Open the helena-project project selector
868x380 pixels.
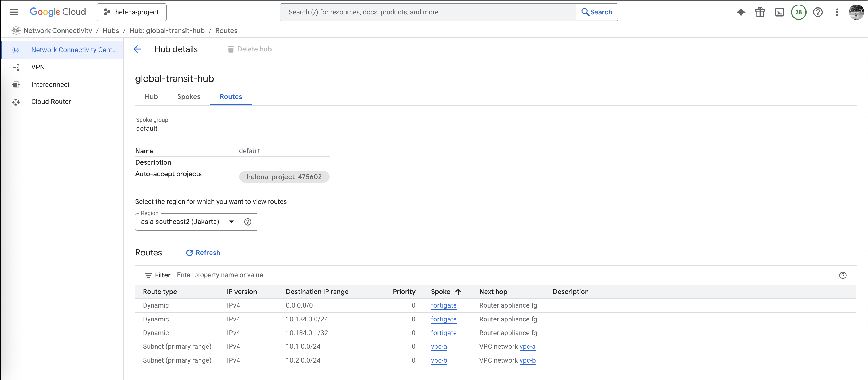coord(131,12)
